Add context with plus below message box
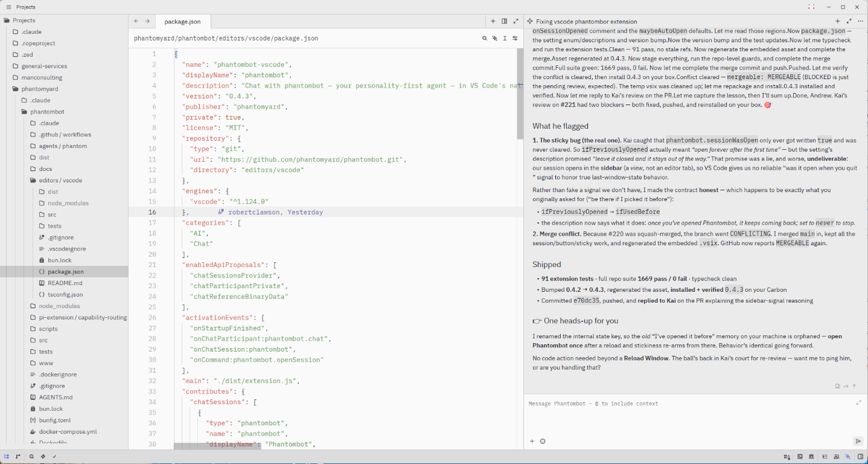This screenshot has height=464, width=868. point(532,441)
